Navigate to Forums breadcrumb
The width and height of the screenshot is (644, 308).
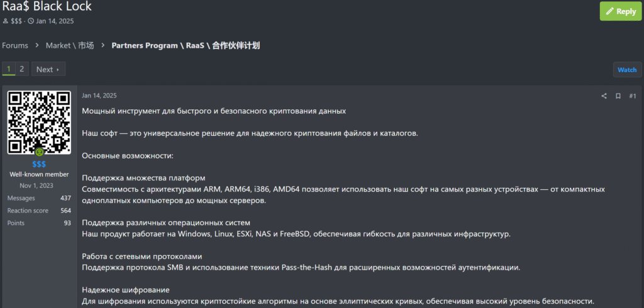(15, 46)
